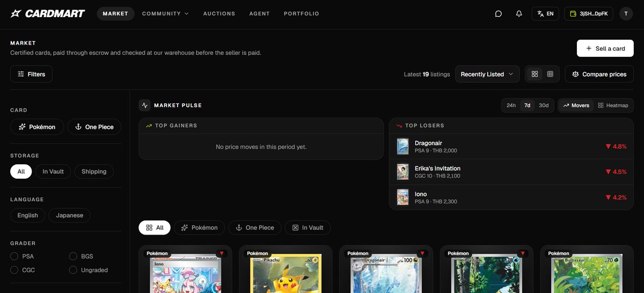Open the notifications bell

(x=519, y=13)
